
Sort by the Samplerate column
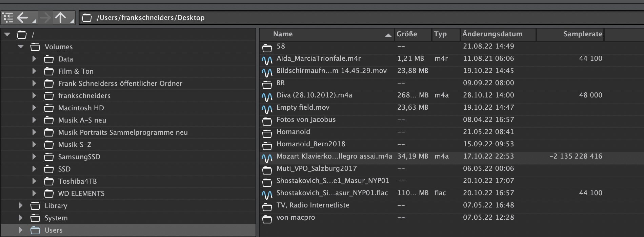(x=583, y=34)
